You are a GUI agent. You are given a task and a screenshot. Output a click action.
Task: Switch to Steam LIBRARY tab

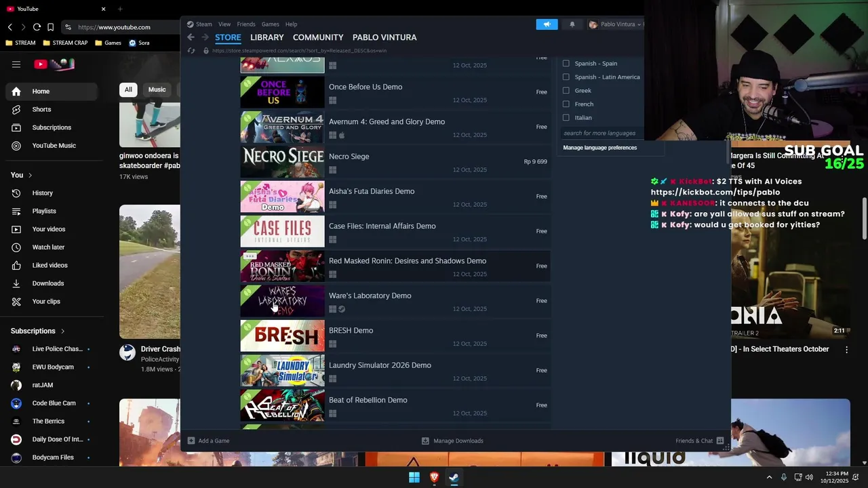(267, 37)
